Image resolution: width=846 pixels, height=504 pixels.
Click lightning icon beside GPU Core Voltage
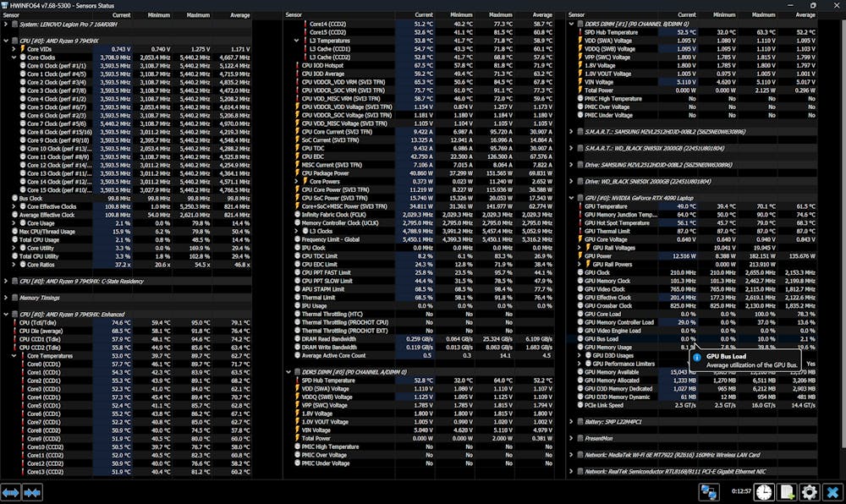[x=580, y=240]
